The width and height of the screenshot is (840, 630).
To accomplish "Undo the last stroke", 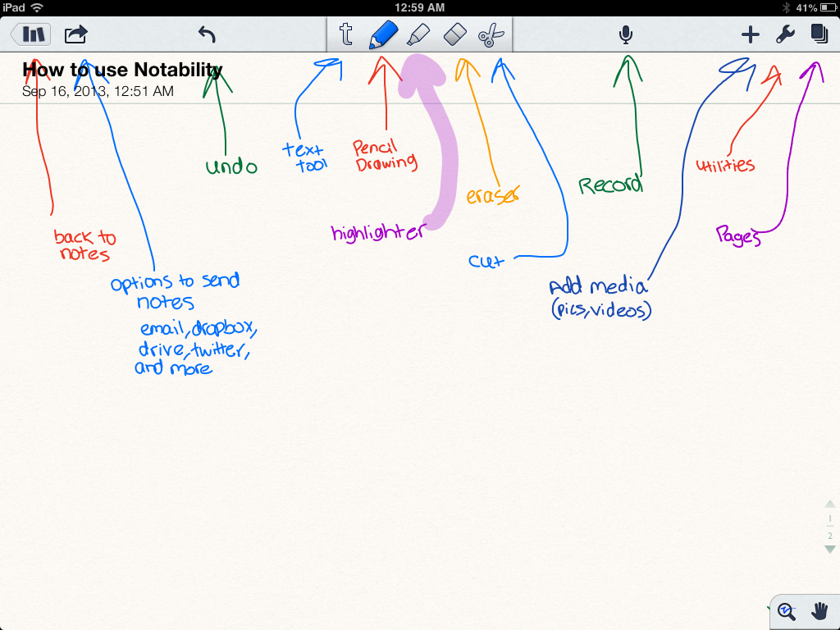I will pos(207,34).
